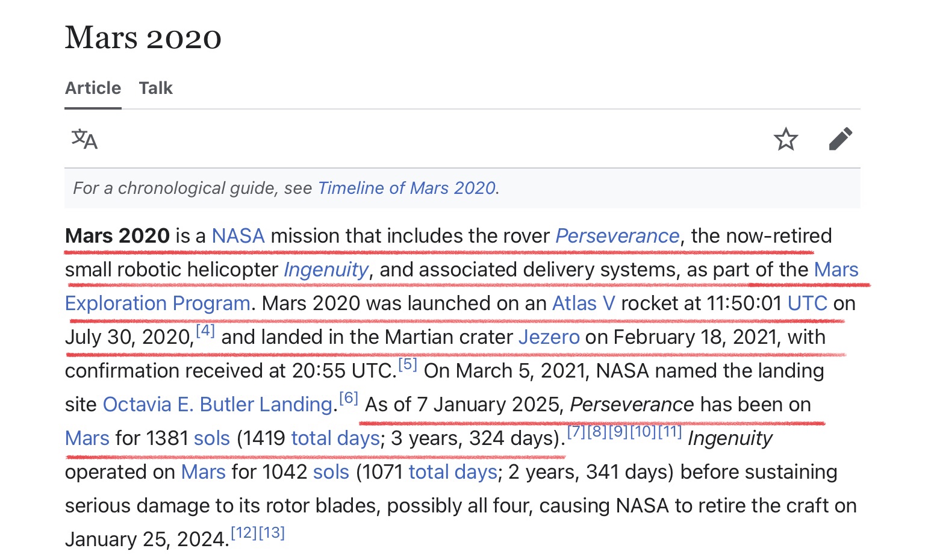Viewport: 925px width, 560px height.
Task: Select the Article tab
Action: [x=93, y=89]
